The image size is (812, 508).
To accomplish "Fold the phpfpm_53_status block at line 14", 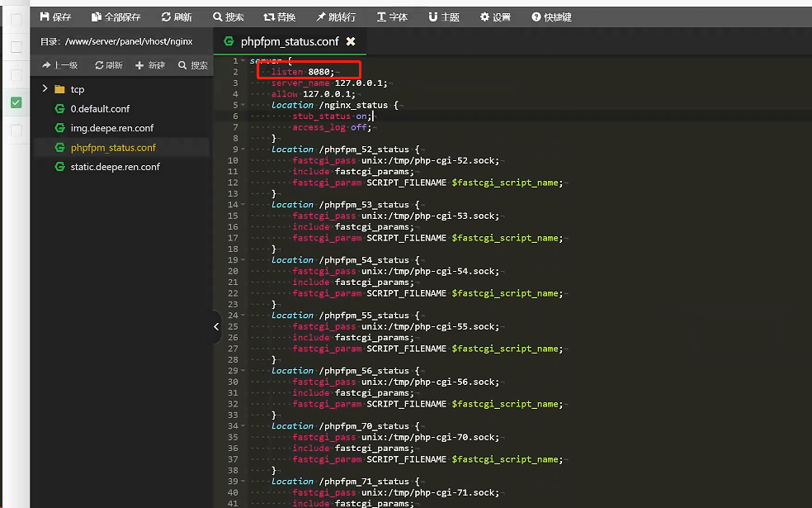I will click(x=243, y=205).
